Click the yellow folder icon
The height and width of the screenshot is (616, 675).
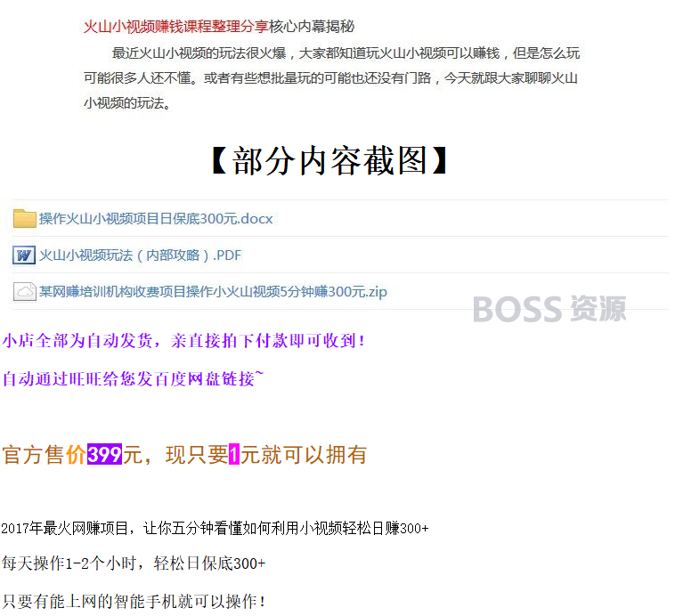point(25,218)
